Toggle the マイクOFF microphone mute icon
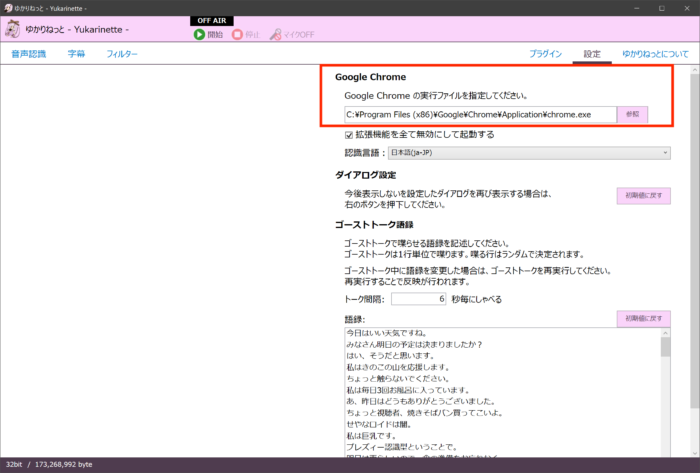This screenshot has height=473, width=700. tap(292, 34)
